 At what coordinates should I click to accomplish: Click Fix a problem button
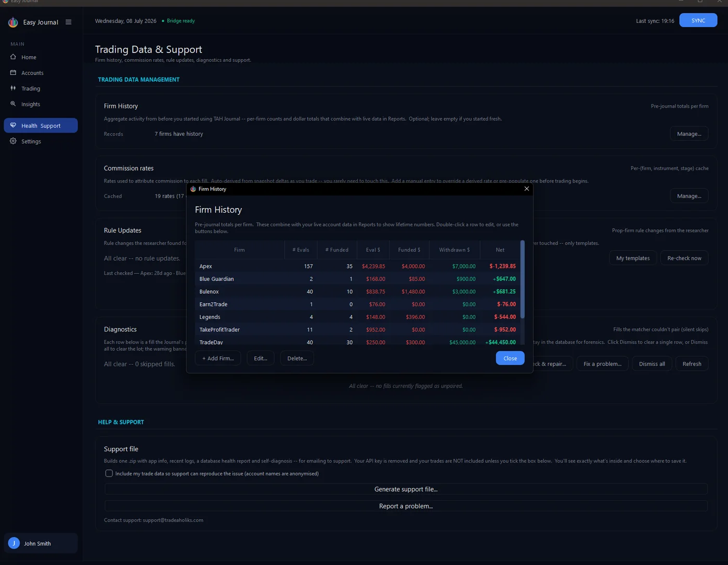[602, 364]
